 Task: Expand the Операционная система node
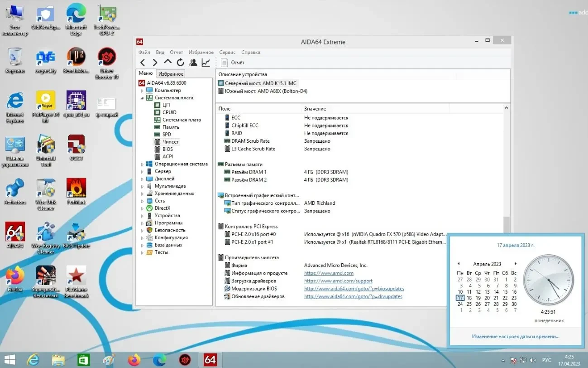click(x=142, y=164)
